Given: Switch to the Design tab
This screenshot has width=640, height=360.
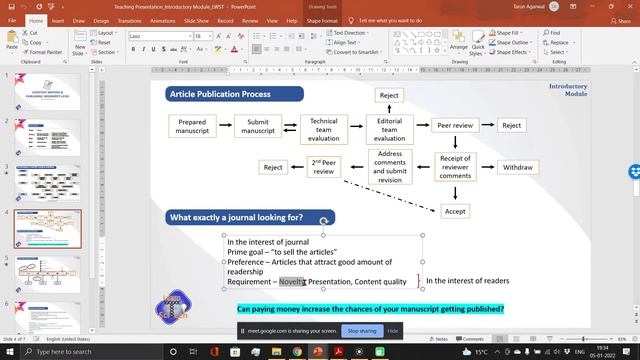Looking at the screenshot, I should [x=101, y=20].
